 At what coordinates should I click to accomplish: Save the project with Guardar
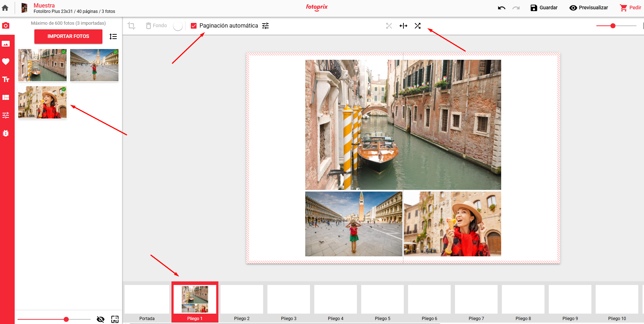click(544, 8)
